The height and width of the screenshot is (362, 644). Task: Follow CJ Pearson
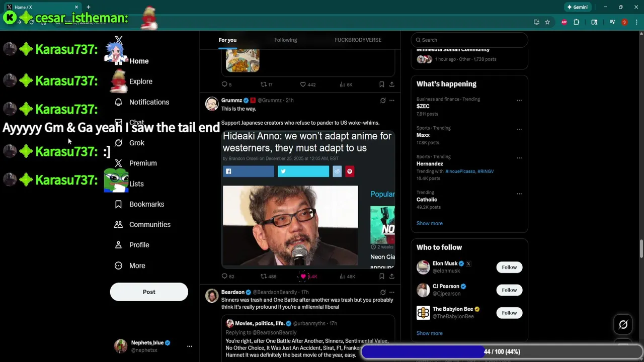(509, 290)
